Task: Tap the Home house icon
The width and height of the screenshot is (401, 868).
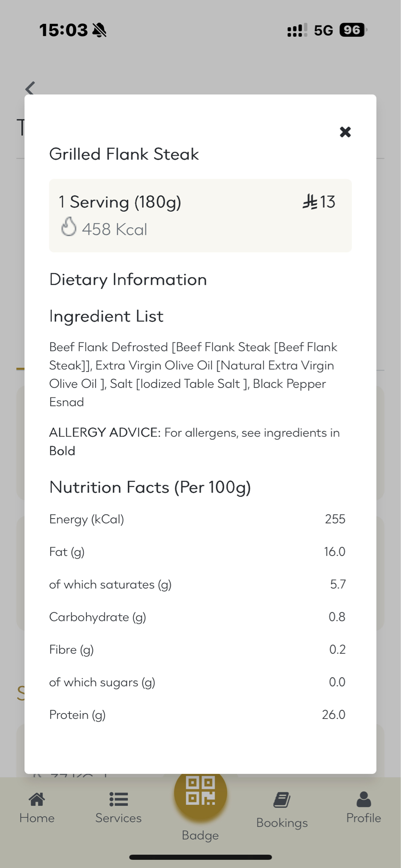Action: [37, 799]
